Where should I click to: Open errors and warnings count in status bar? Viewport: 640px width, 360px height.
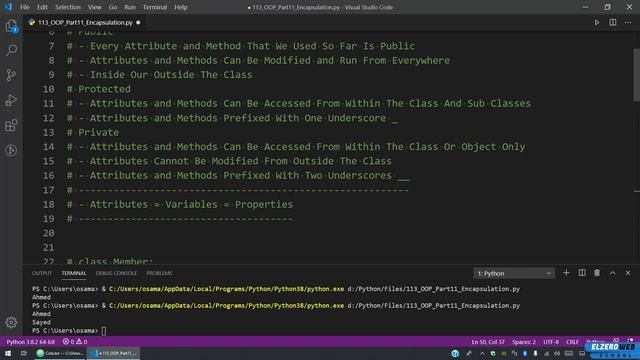tap(75, 342)
